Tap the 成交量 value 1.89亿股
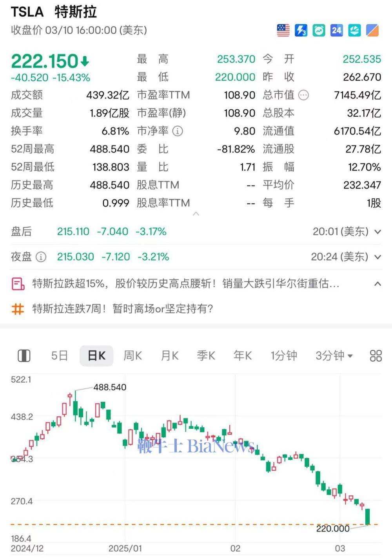 [109, 113]
